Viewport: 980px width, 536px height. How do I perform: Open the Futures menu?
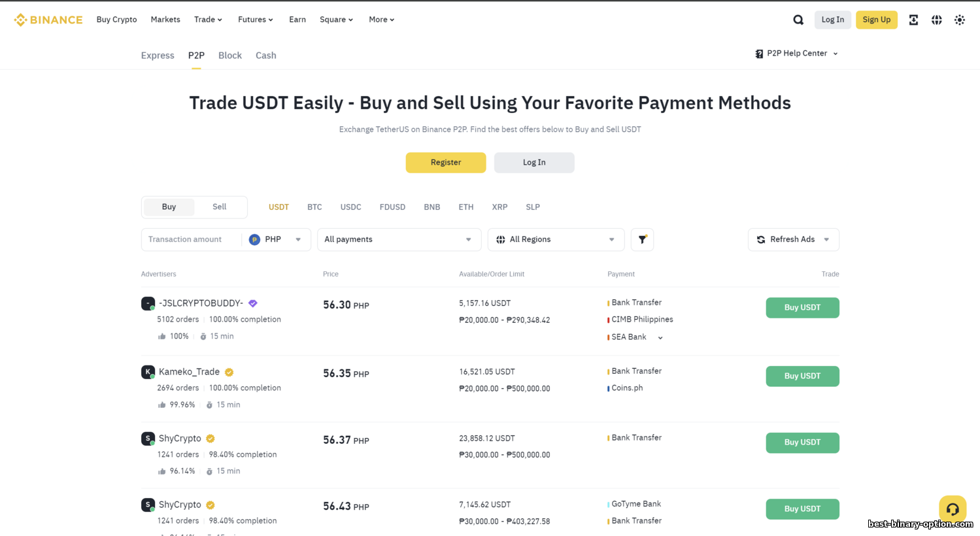coord(256,20)
